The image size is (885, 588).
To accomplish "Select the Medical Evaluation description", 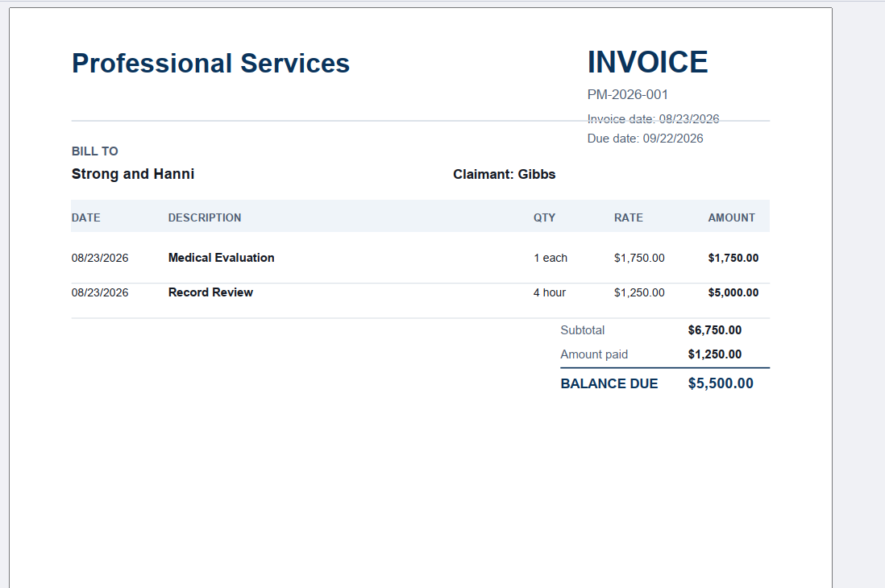I will point(221,258).
